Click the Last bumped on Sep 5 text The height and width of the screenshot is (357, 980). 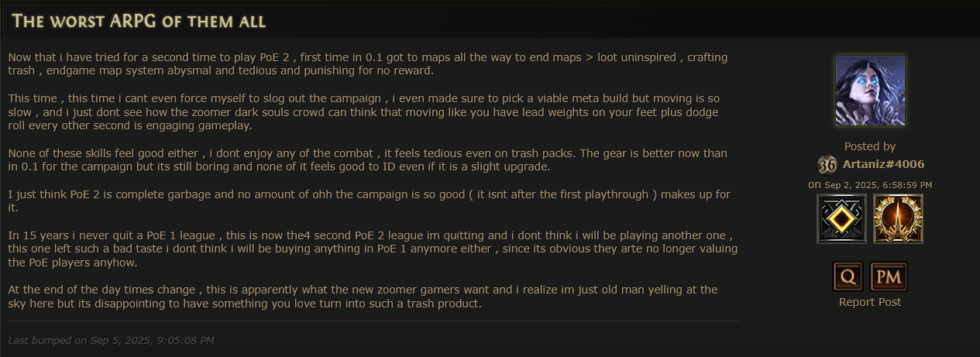point(111,340)
